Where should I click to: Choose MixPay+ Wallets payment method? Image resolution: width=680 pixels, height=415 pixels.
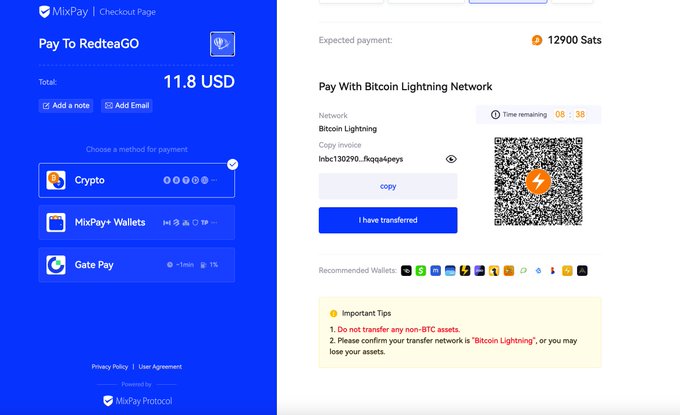coord(137,222)
